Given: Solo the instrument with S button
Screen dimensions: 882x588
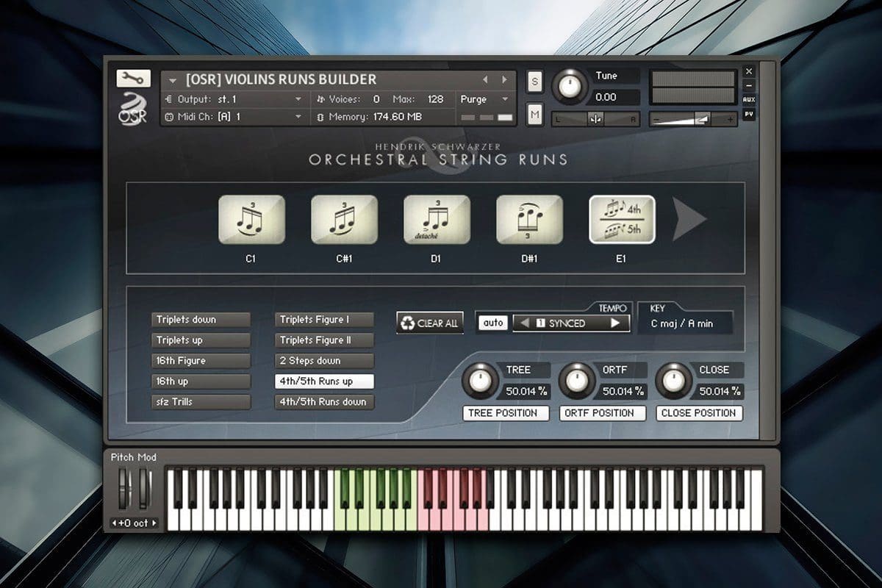Looking at the screenshot, I should [534, 83].
